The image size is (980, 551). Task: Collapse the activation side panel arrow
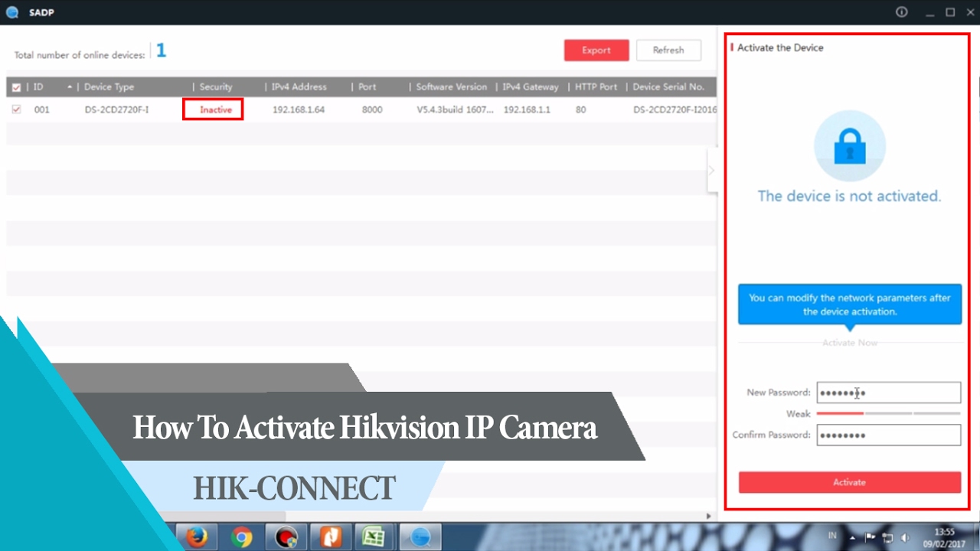tap(711, 170)
